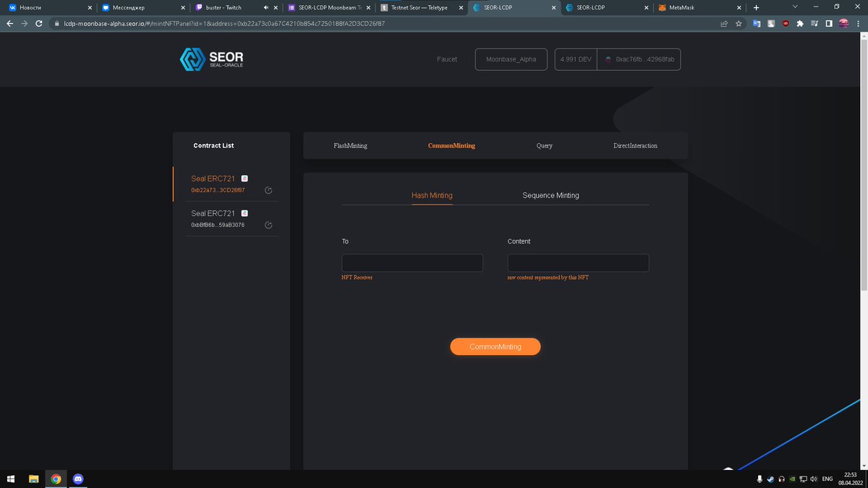The image size is (868, 488).
Task: Click the ENG language indicator
Action: pos(827,479)
